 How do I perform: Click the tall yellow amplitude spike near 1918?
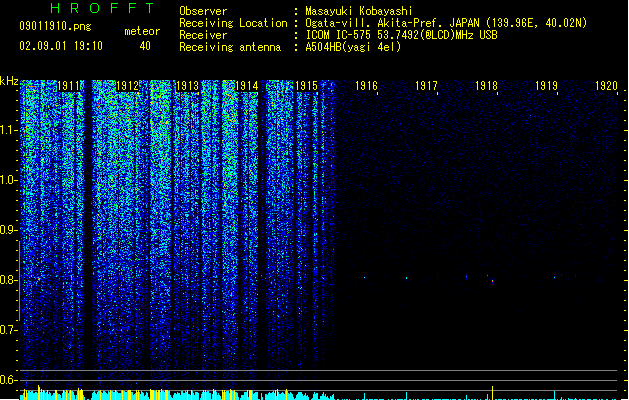click(x=493, y=392)
